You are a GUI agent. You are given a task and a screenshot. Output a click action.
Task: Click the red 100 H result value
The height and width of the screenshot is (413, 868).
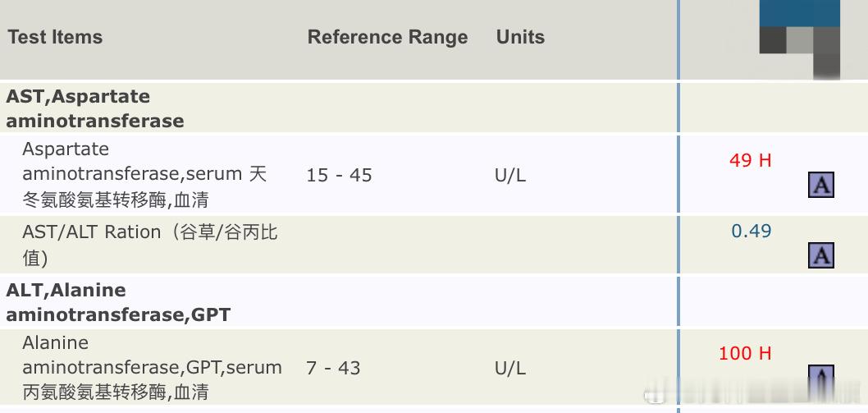tap(745, 353)
